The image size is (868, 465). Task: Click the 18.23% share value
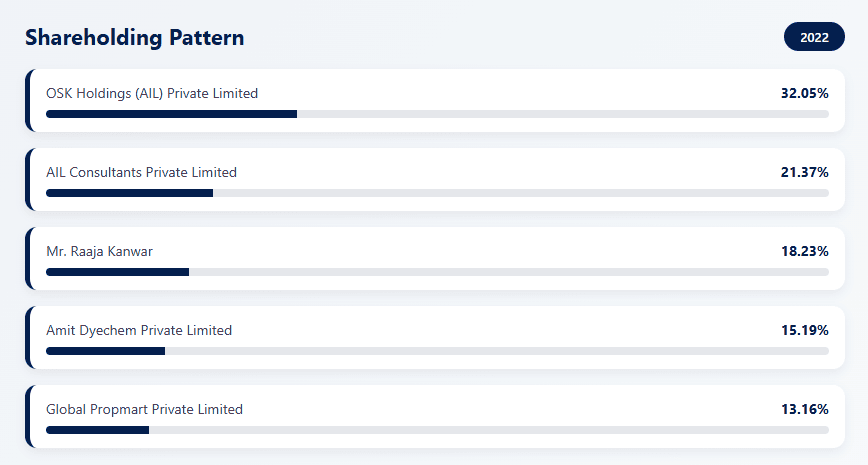click(x=804, y=251)
